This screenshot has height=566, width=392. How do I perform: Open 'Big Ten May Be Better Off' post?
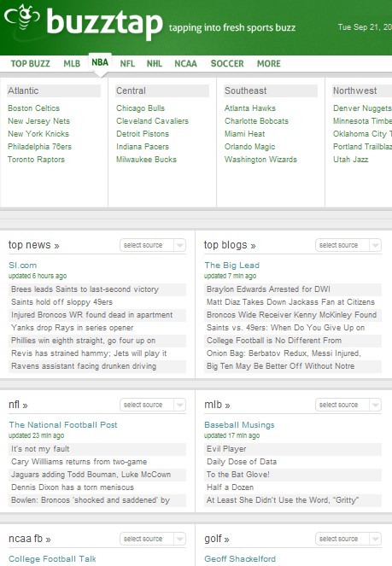(293, 366)
